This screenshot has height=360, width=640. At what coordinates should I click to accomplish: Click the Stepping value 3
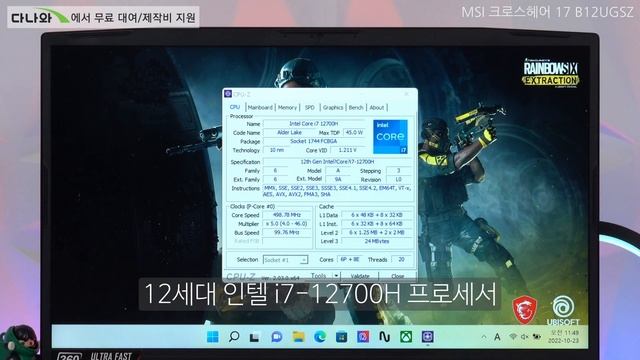398,171
